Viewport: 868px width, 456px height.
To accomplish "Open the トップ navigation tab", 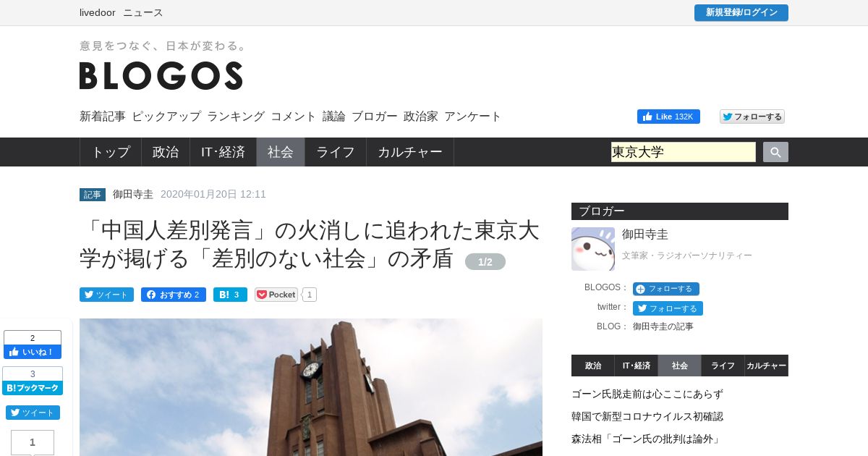I will pyautogui.click(x=111, y=152).
